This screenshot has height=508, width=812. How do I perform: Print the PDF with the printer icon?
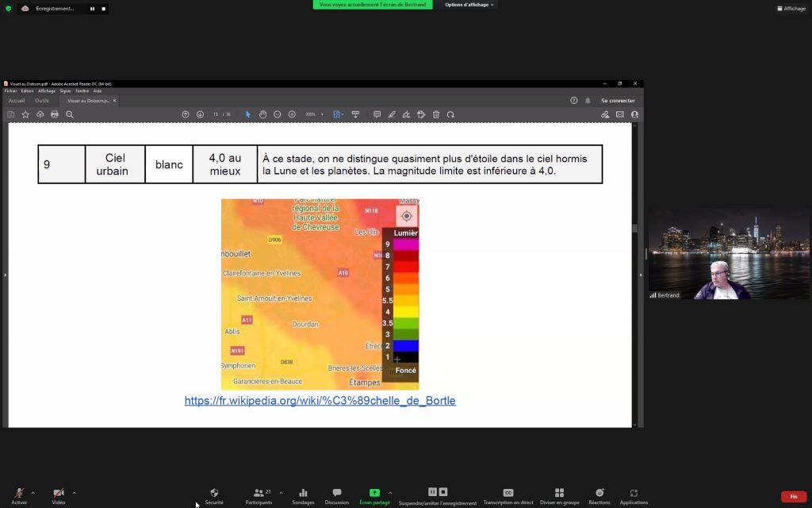55,114
